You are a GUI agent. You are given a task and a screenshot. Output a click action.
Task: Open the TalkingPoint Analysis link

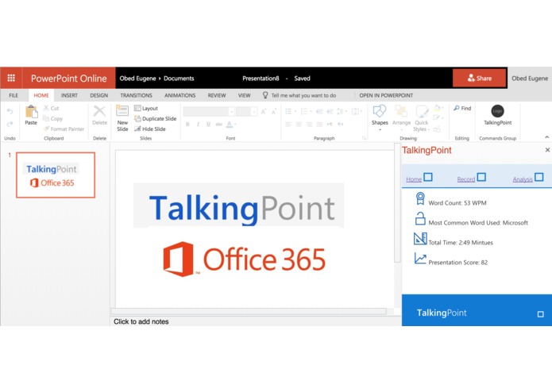click(523, 179)
